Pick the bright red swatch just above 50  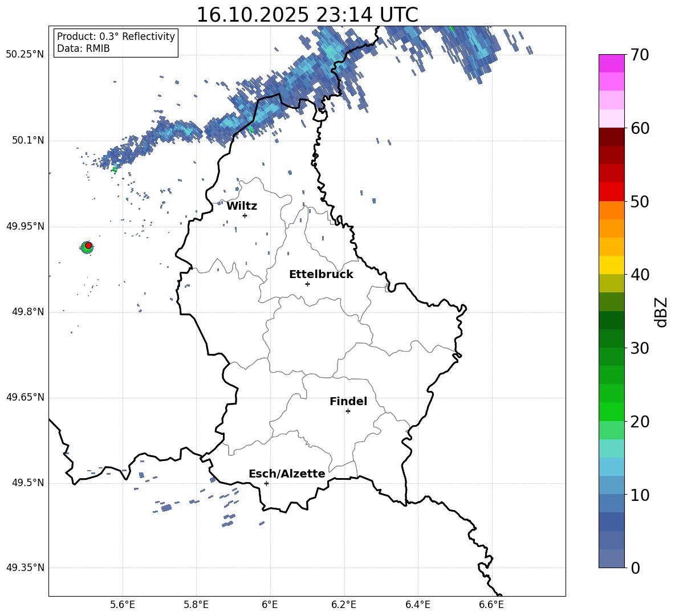tap(611, 192)
